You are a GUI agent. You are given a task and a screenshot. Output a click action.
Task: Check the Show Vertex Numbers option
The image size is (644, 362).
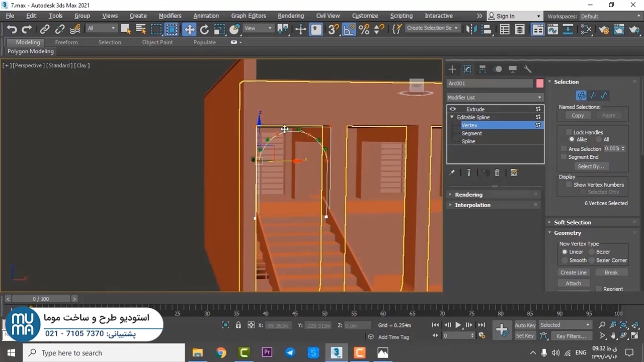tap(569, 185)
